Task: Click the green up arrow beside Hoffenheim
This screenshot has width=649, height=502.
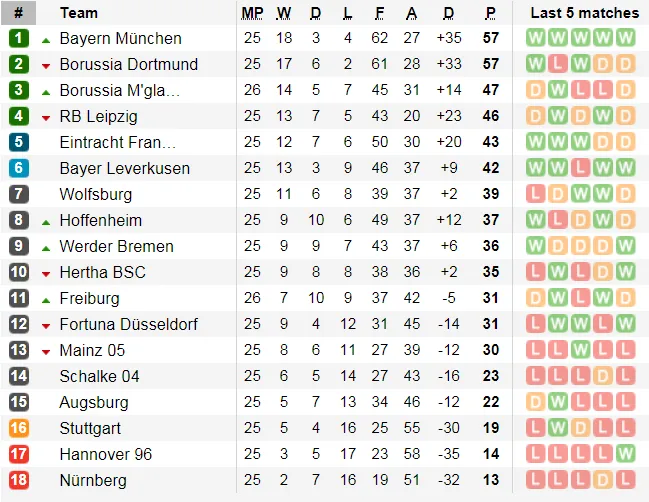Action: click(x=46, y=221)
